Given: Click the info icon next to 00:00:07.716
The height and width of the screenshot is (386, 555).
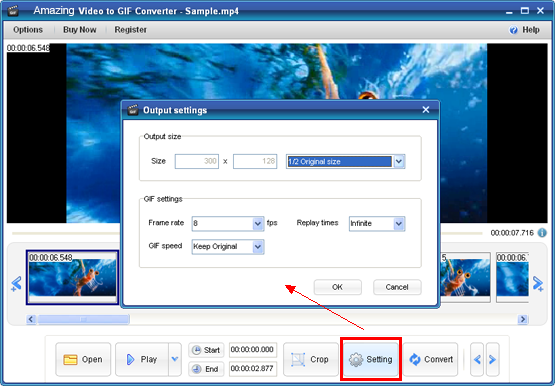Looking at the screenshot, I should click(x=542, y=232).
